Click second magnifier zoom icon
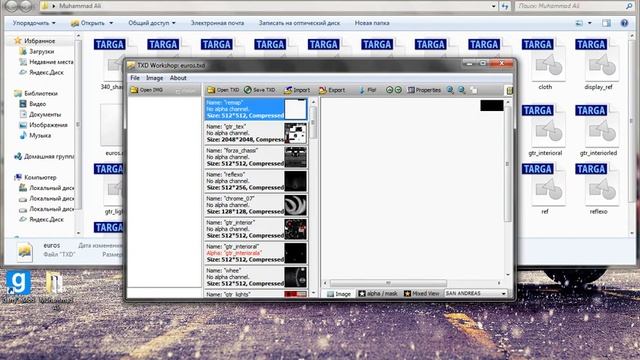The height and width of the screenshot is (360, 640). click(x=462, y=90)
